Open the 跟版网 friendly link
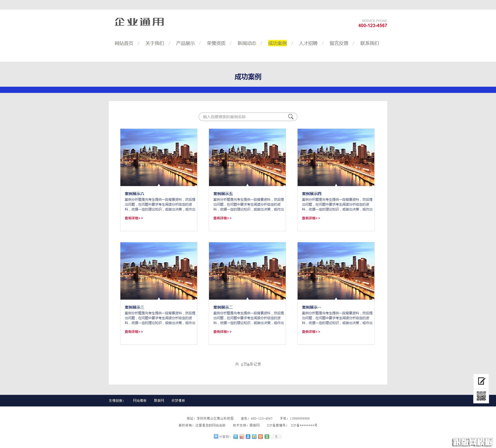 point(159,401)
